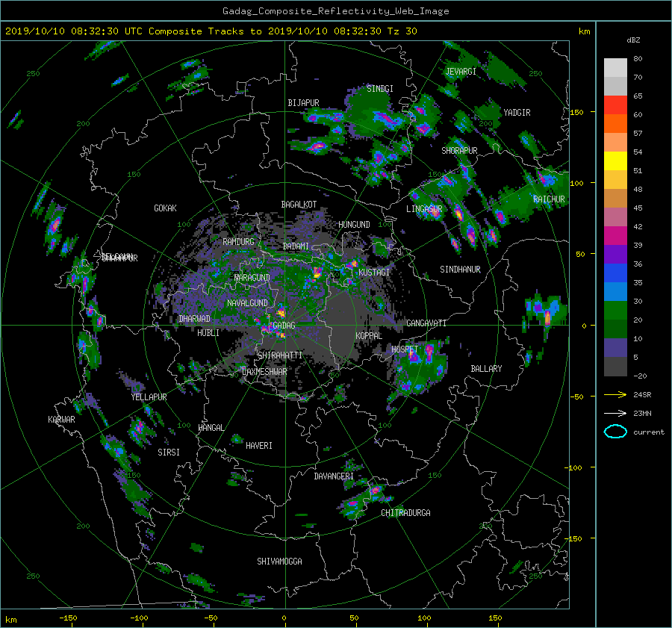This screenshot has height=628, width=672.
Task: Click the 57 value in dBZ legend
Action: pyautogui.click(x=638, y=134)
